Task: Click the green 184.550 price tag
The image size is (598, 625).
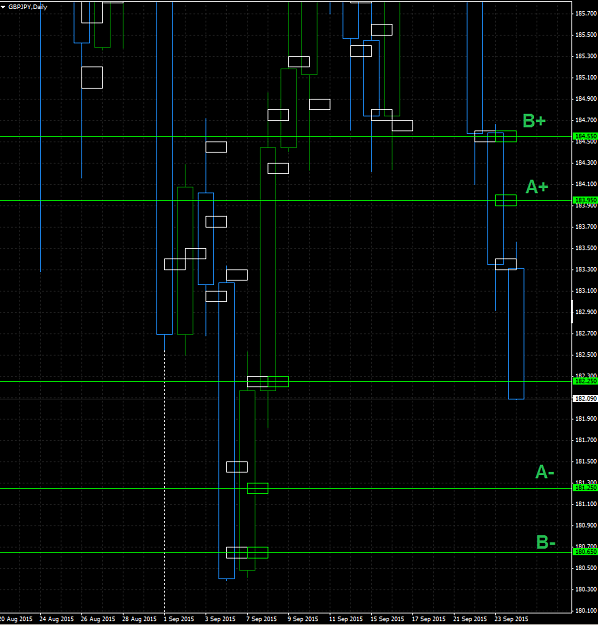Action: [x=585, y=136]
